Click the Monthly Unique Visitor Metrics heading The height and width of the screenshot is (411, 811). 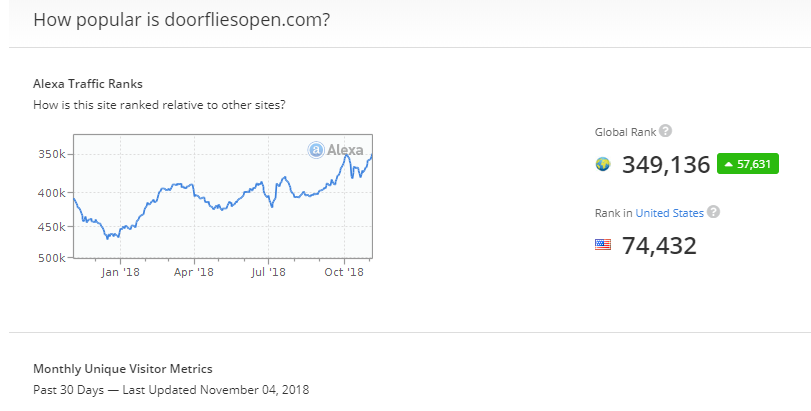tap(122, 369)
